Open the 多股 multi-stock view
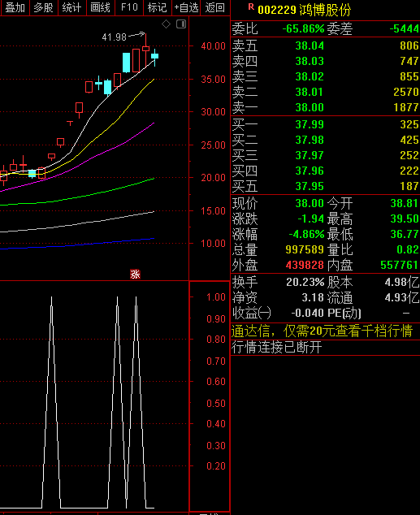Viewport: 420px width, 515px height. tap(43, 7)
